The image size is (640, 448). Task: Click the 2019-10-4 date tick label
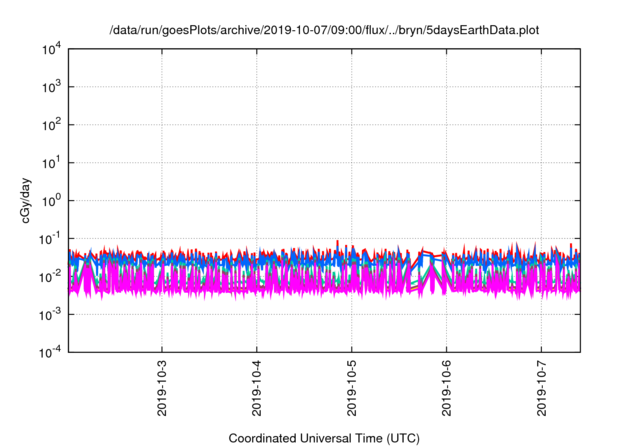click(x=257, y=388)
